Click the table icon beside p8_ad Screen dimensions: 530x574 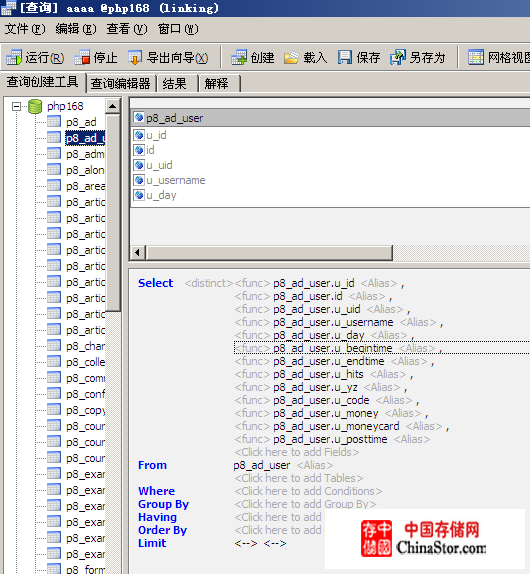coord(54,122)
